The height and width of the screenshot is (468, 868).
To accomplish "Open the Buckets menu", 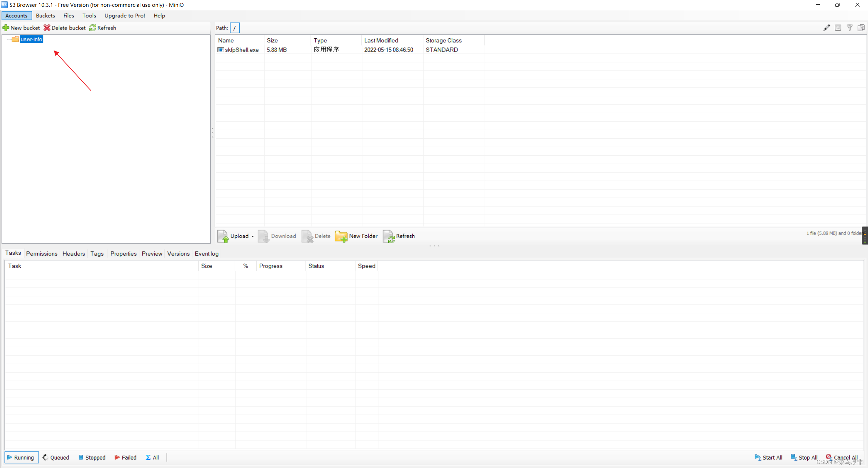I will [x=45, y=16].
